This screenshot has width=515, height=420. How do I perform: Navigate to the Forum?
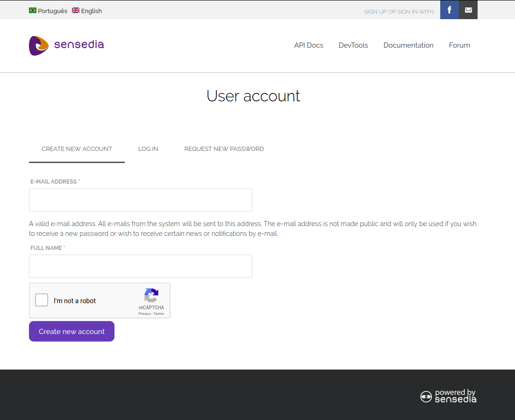(459, 45)
